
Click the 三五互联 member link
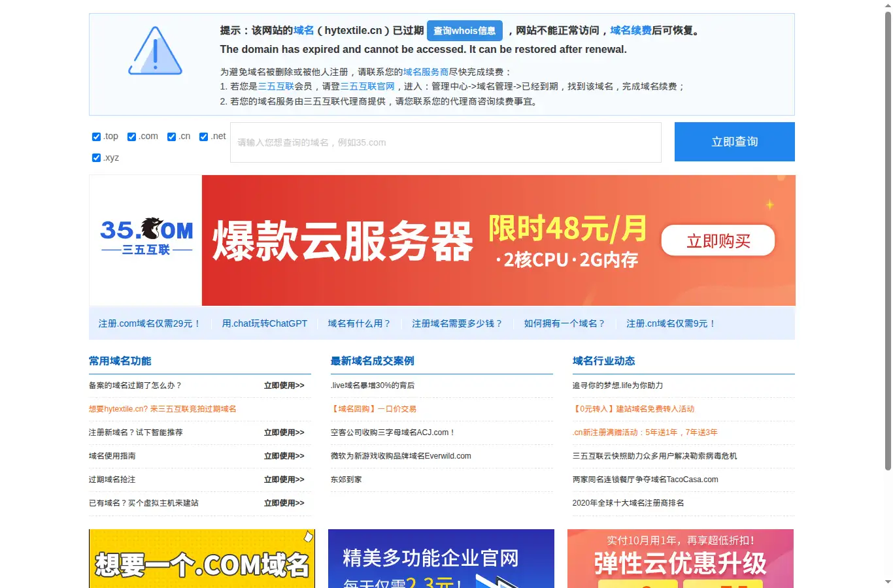(x=276, y=86)
